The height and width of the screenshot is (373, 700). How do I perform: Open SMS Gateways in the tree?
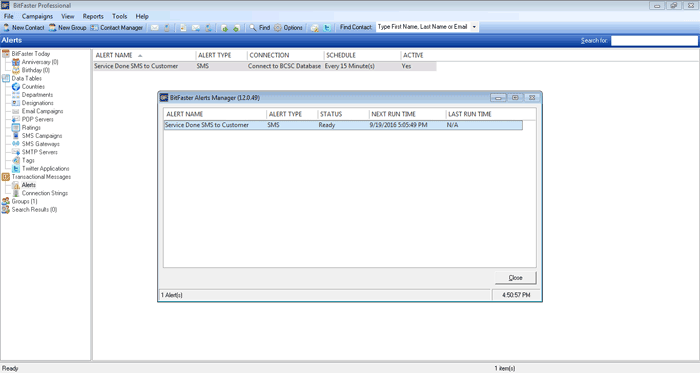tap(36, 144)
